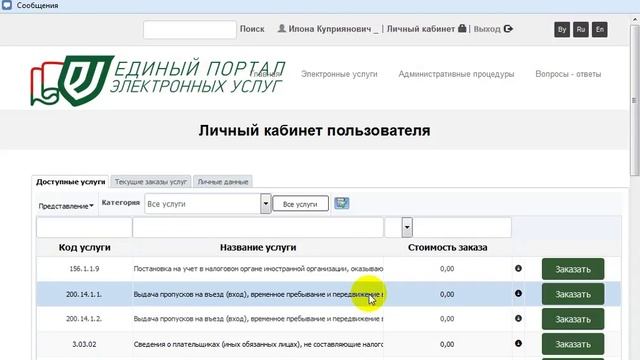This screenshot has height=360, width=640.
Task: Switch language to Ru
Action: pyautogui.click(x=581, y=29)
